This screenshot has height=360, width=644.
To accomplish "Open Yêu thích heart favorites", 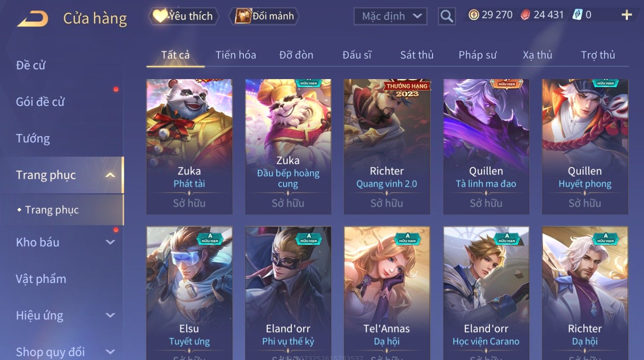I will (x=161, y=16).
